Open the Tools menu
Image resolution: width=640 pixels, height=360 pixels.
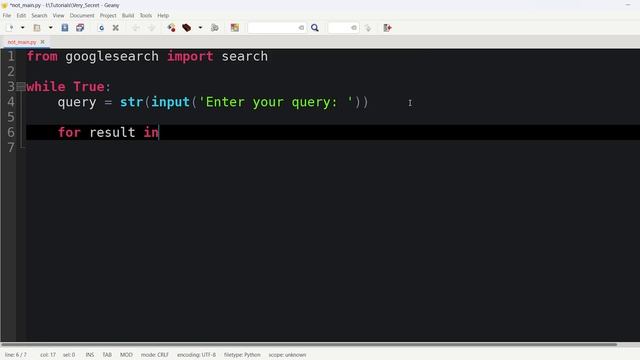point(146,16)
